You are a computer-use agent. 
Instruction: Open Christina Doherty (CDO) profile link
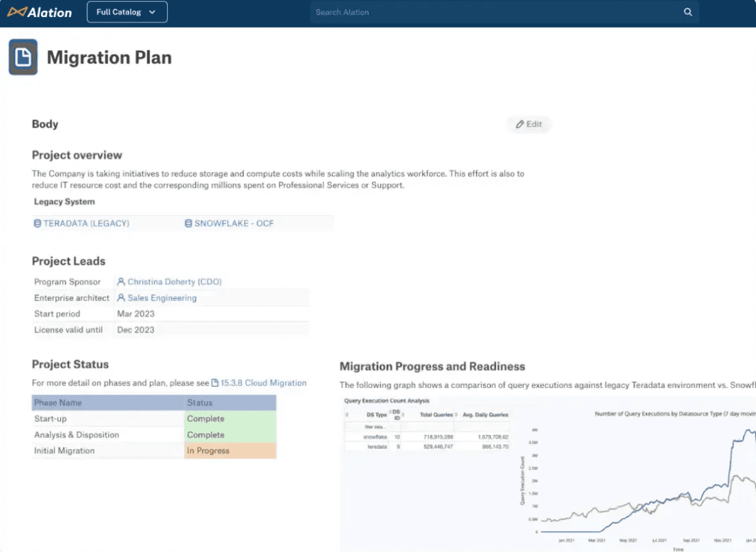tap(170, 282)
